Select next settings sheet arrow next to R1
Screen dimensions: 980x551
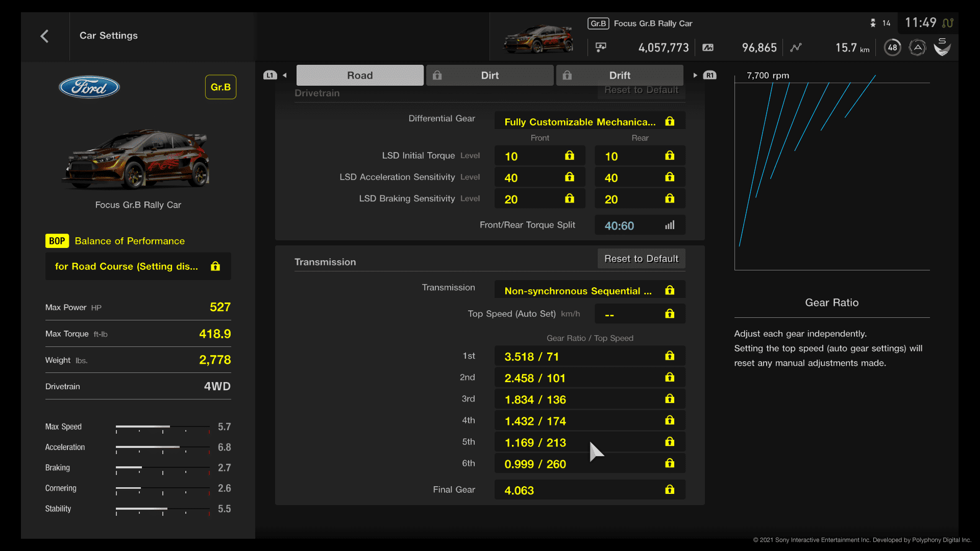pos(695,76)
